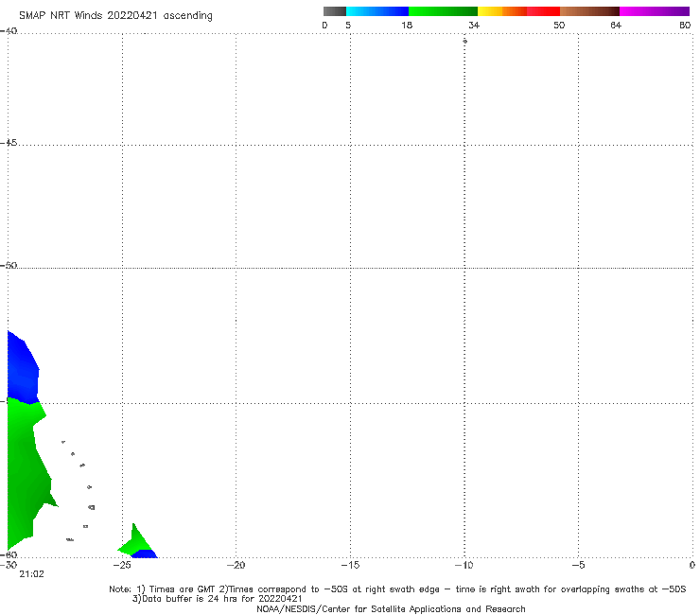Screen dimensions: 700x615
Task: Click the color bar label '5'
Action: pyautogui.click(x=348, y=25)
